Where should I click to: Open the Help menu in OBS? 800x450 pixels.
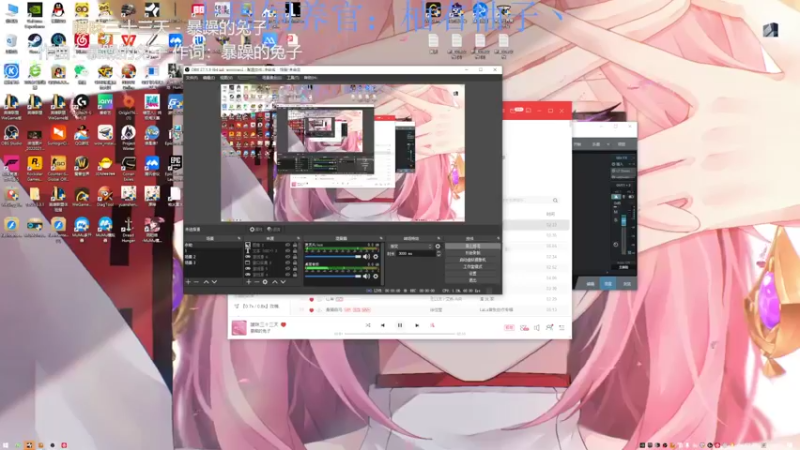pyautogui.click(x=310, y=78)
